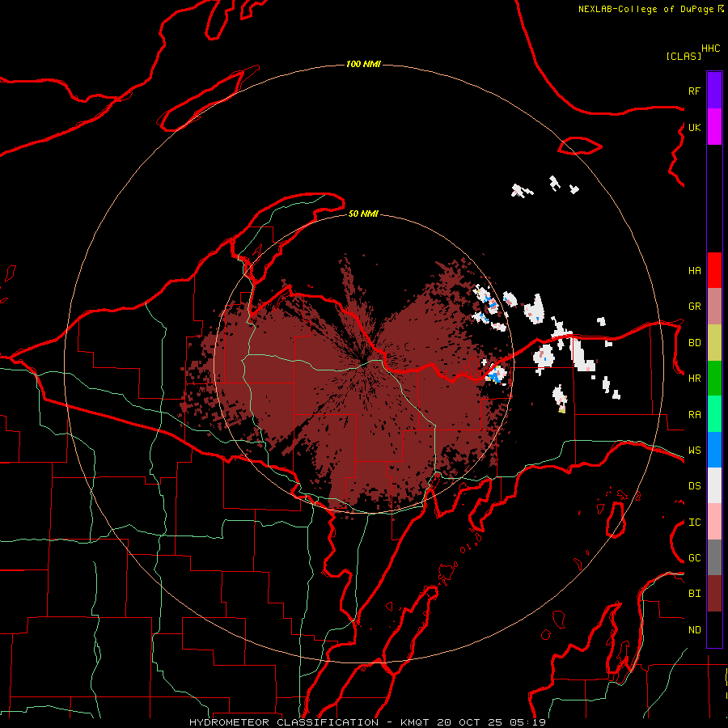The height and width of the screenshot is (728, 728).
Task: Click the "100 NMI" range ring label
Action: pyautogui.click(x=363, y=64)
